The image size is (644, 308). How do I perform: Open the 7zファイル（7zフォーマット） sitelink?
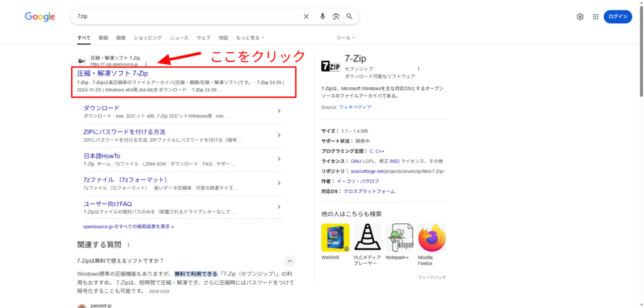tap(126, 180)
